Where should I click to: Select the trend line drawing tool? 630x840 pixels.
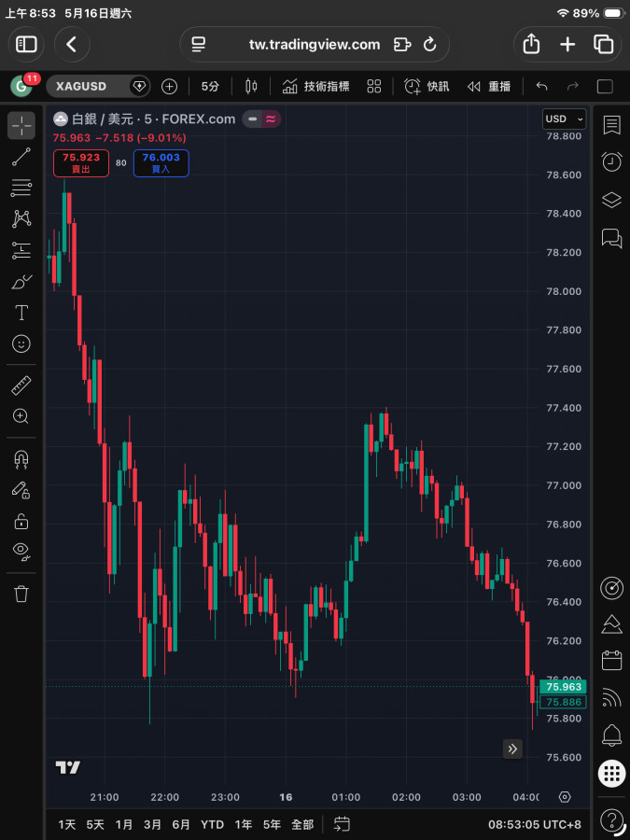pyautogui.click(x=21, y=157)
